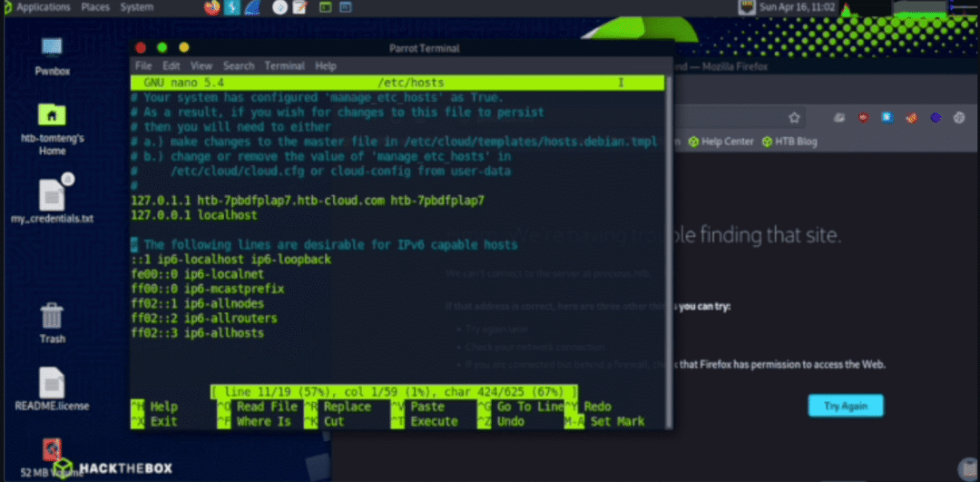
Task: Launch Firefox from the top panel
Action: (x=211, y=7)
